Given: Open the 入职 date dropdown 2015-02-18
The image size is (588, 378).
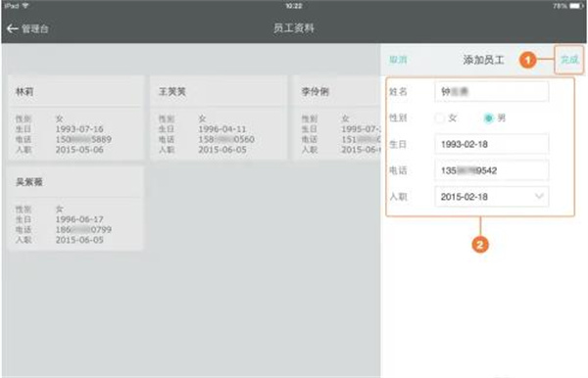Looking at the screenshot, I should click(x=492, y=197).
